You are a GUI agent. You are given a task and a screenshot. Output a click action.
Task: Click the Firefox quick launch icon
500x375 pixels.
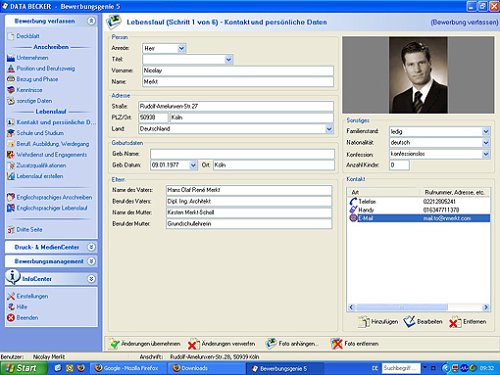(81, 368)
